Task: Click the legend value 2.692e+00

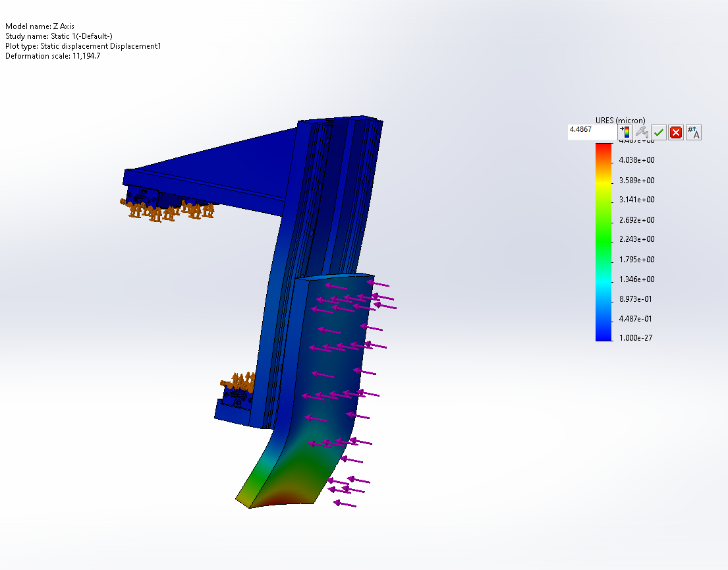Action: coord(636,219)
